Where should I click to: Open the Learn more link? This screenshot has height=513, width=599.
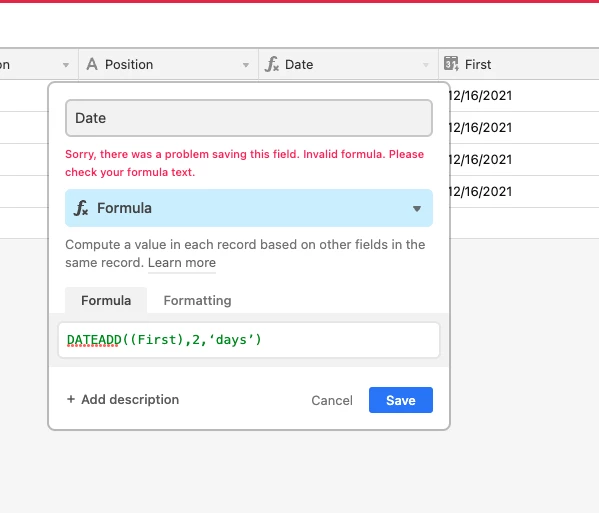pos(182,263)
